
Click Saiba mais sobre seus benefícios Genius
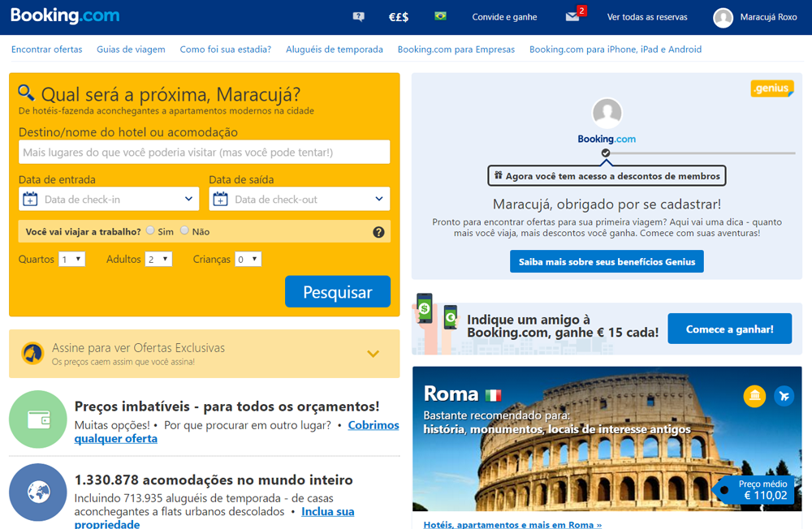(x=607, y=261)
